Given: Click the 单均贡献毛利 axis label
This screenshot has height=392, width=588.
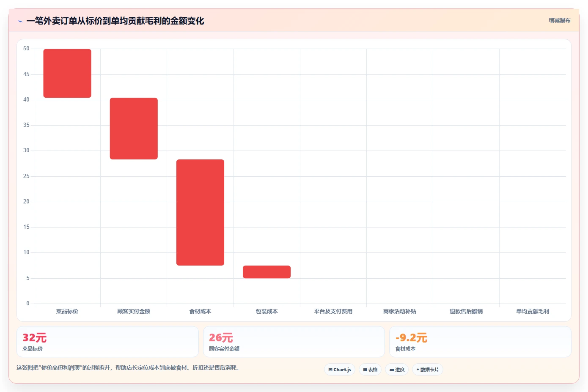Looking at the screenshot, I should [533, 311].
